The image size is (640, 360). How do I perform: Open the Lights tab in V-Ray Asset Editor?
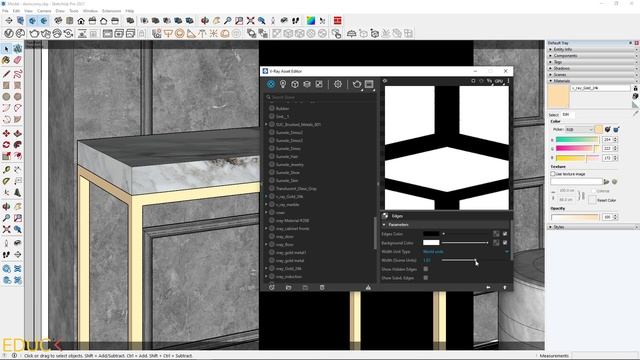283,84
